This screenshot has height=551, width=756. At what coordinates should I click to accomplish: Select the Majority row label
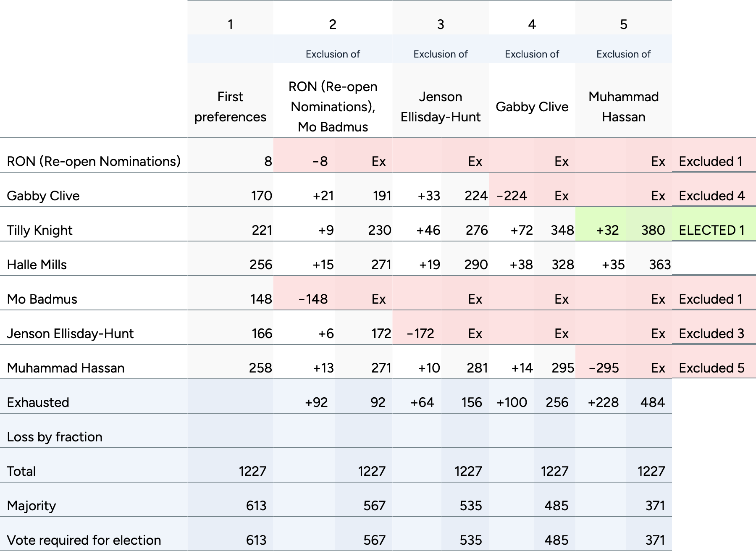point(31,506)
